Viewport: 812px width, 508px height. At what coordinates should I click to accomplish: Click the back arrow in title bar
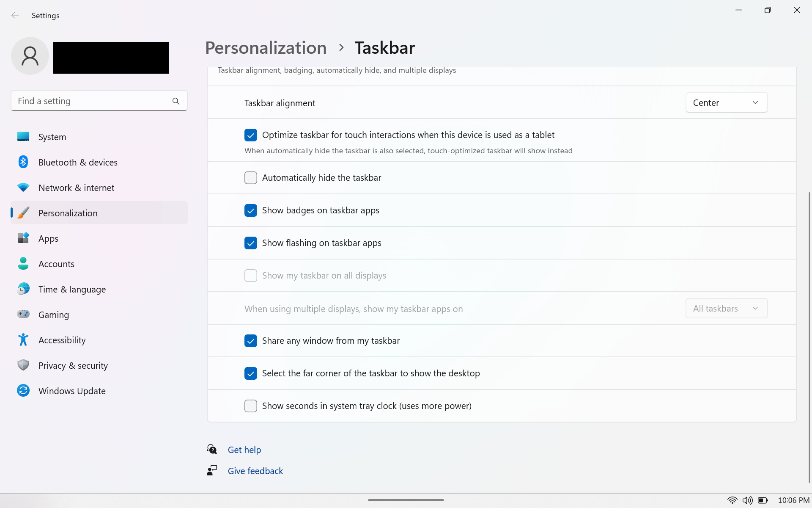[x=15, y=16]
